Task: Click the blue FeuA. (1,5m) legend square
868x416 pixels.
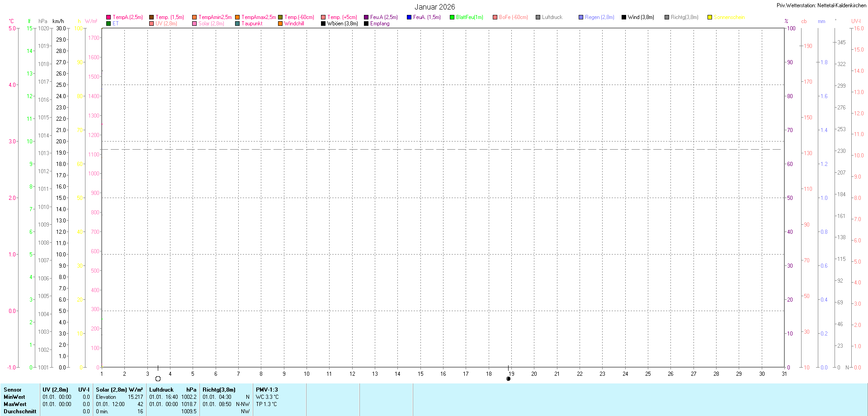Action: 409,17
